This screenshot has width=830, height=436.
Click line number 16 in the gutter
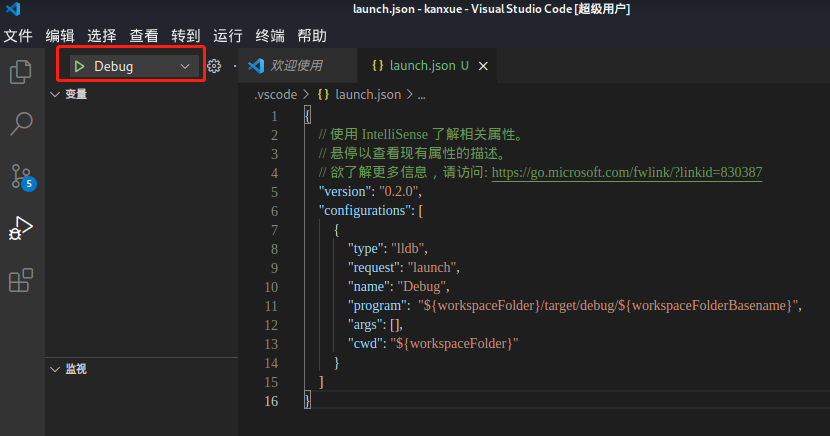[x=271, y=400]
